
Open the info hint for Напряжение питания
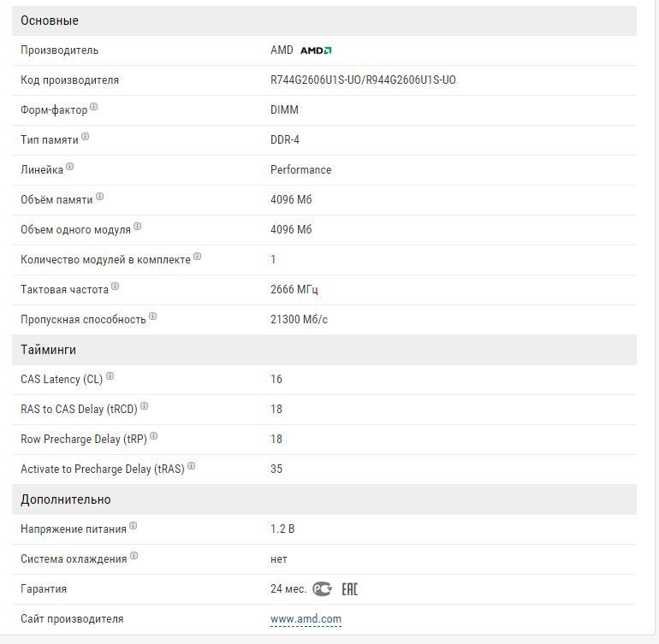(x=133, y=526)
